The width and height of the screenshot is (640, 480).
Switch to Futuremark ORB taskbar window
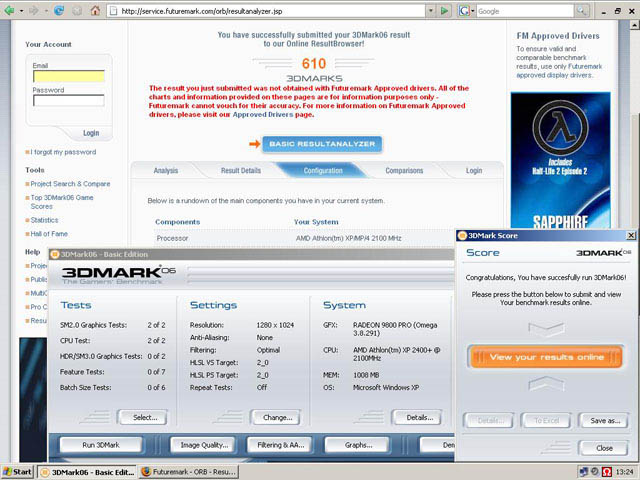[188, 471]
